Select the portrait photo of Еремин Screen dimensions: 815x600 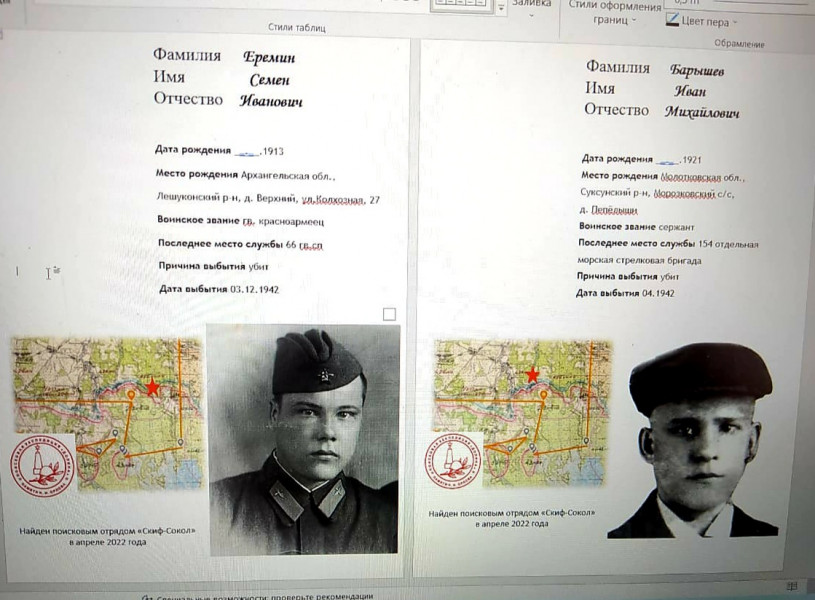[x=304, y=439]
